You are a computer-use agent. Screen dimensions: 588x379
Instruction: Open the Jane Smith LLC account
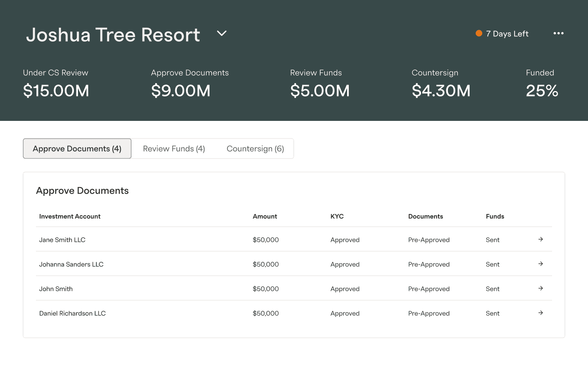(x=62, y=240)
